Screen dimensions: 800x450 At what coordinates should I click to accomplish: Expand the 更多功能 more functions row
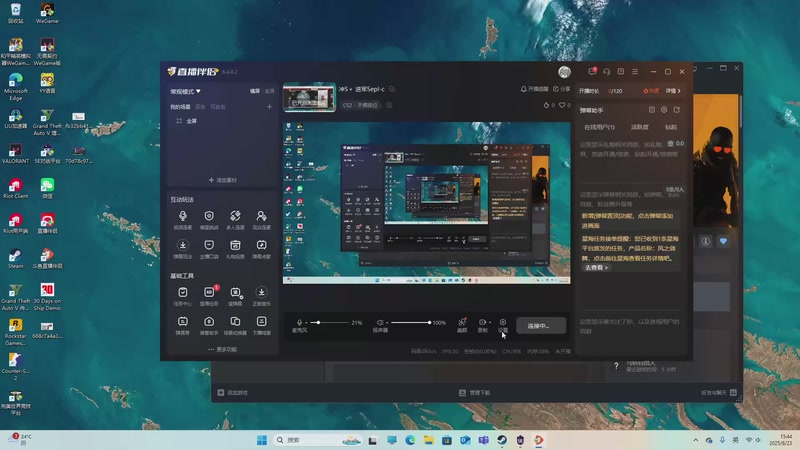pos(222,349)
